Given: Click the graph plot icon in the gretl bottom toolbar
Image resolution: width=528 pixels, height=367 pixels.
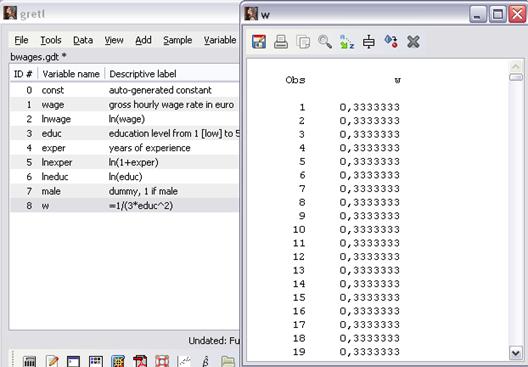Looking at the screenshot, I should click(184, 361).
